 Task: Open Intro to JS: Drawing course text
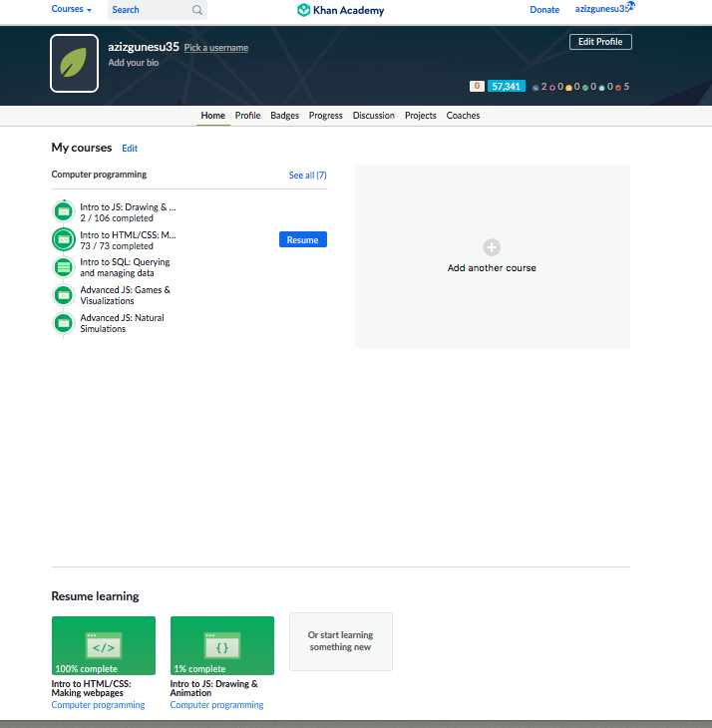coord(128,207)
